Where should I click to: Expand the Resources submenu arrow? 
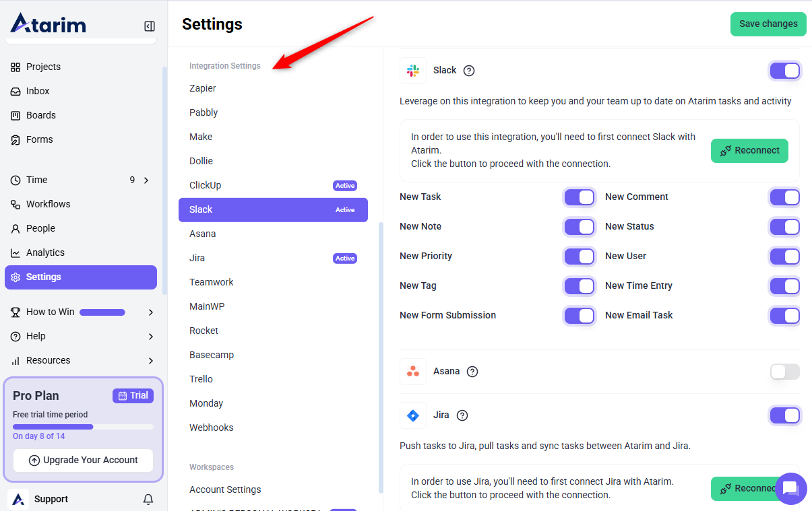pos(150,361)
